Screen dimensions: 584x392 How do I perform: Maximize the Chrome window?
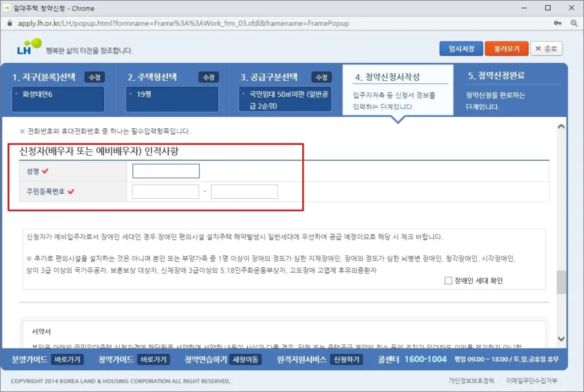547,8
